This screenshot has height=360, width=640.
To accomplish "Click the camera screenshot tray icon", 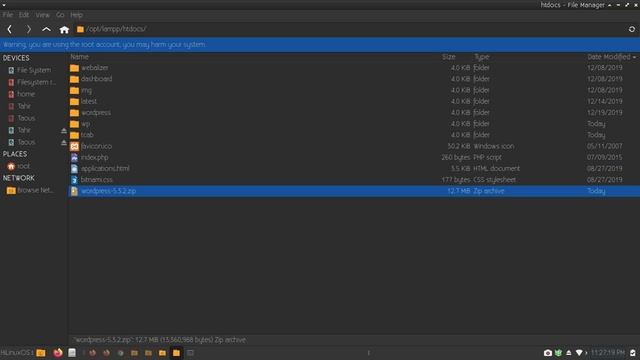I will [x=548, y=353].
